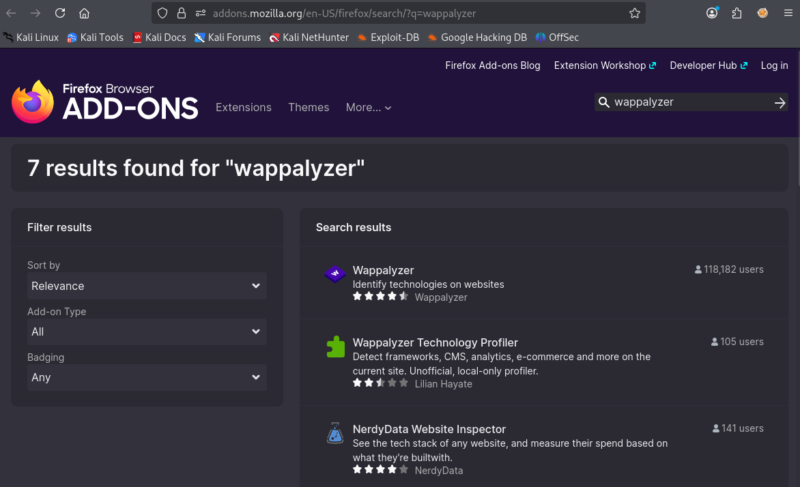
Task: Open tracking protection shield info
Action: click(162, 13)
